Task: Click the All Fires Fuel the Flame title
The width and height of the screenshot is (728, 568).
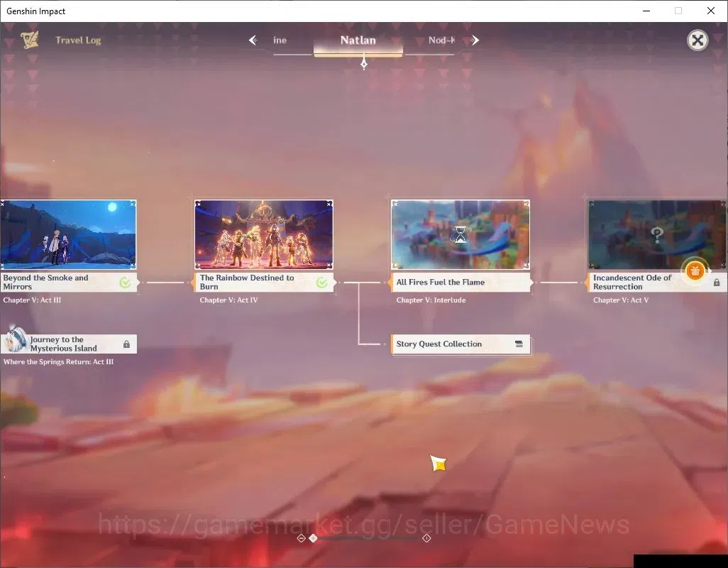Action: [x=440, y=282]
